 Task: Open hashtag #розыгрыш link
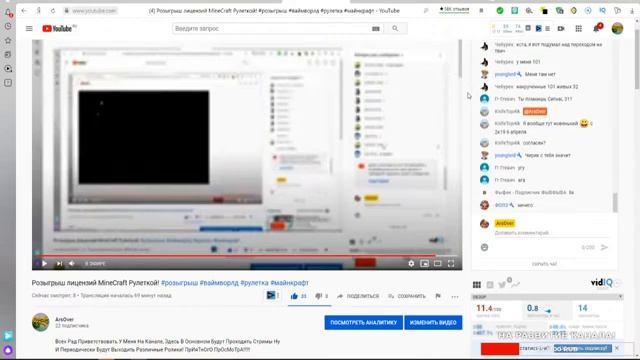tap(180, 283)
